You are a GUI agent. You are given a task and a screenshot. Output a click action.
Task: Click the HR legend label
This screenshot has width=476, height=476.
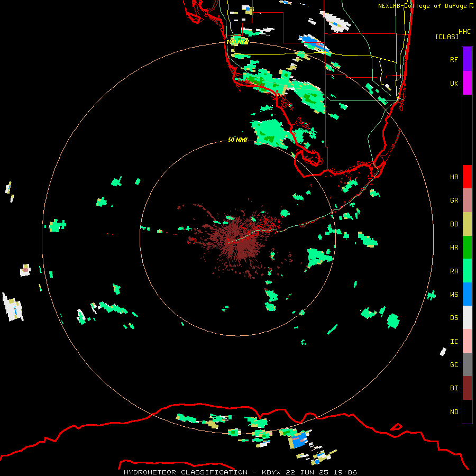click(454, 248)
